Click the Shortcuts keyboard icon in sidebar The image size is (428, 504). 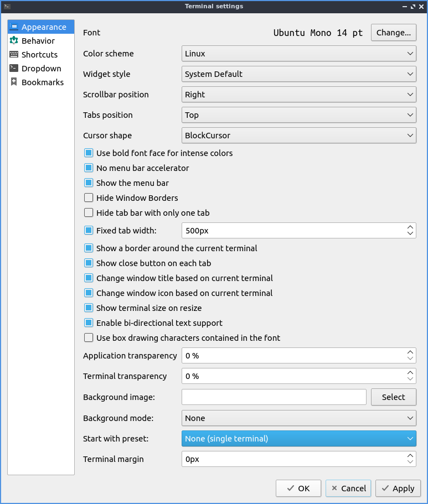coord(14,55)
